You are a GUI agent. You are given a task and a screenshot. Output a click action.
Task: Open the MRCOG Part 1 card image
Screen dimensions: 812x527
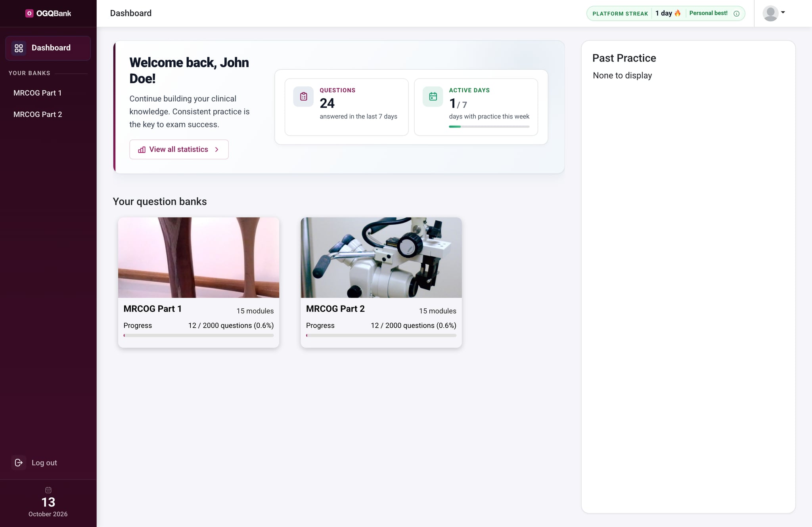[199, 258]
